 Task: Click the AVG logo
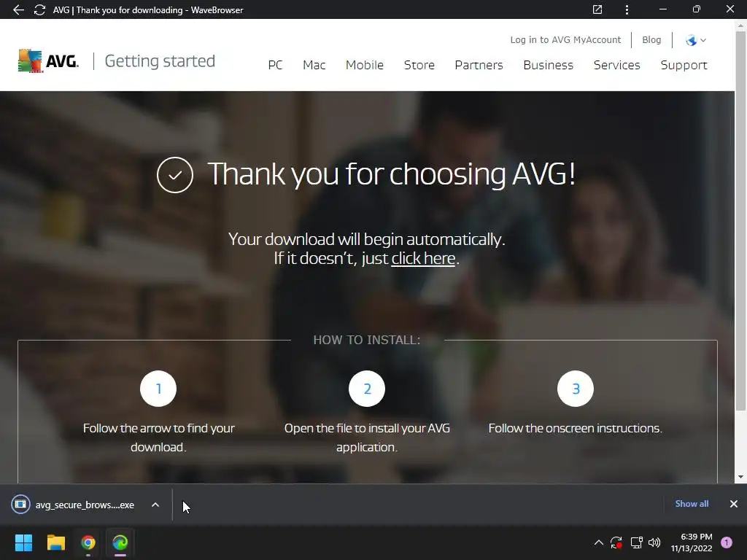coord(48,61)
